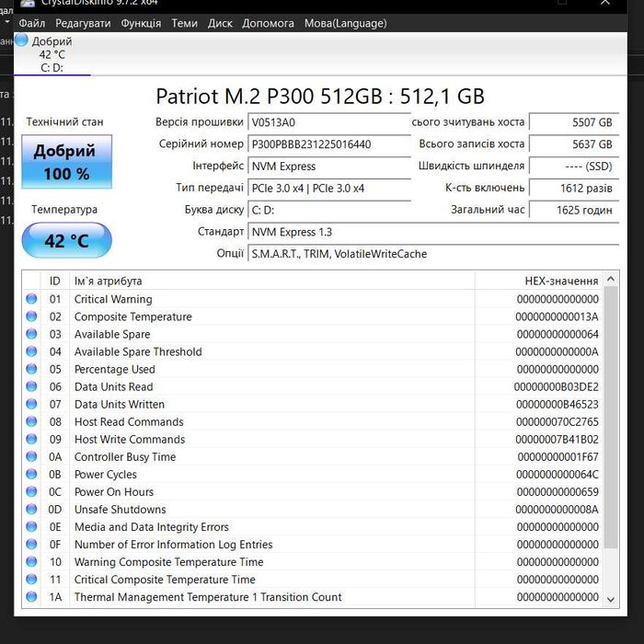Click the serial number field

pos(329,144)
